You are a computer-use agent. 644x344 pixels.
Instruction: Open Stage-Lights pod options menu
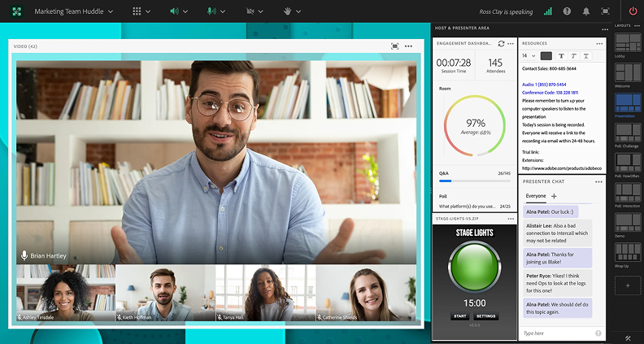[x=511, y=219]
